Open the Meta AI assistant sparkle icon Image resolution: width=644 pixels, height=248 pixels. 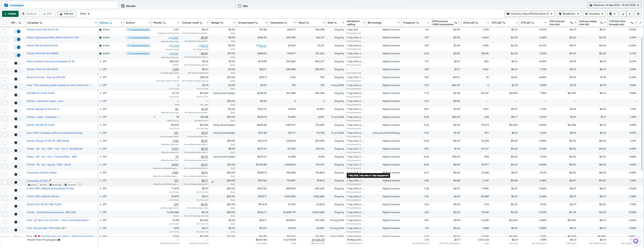pyautogui.click(x=636, y=241)
